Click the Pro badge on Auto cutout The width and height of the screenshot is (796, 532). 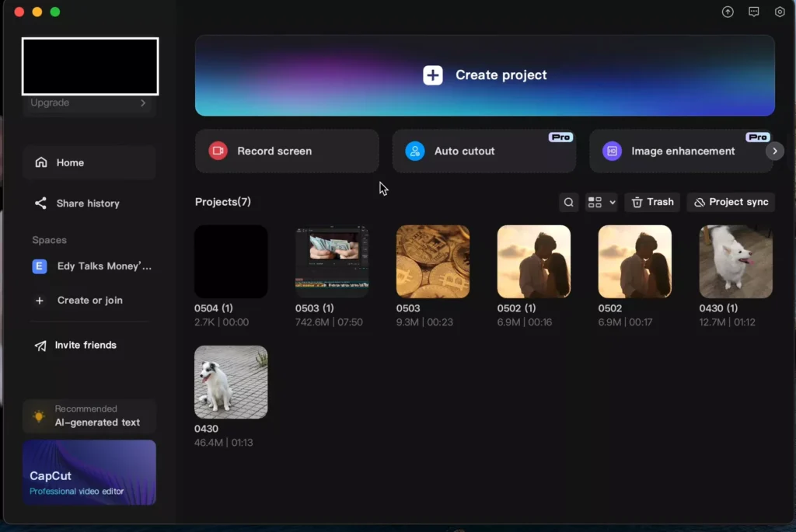[x=560, y=137]
